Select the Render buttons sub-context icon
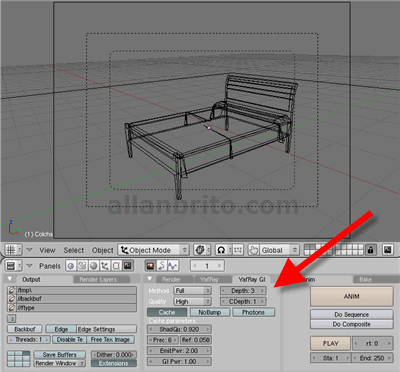Screen dimensions: 400x372 150,266
